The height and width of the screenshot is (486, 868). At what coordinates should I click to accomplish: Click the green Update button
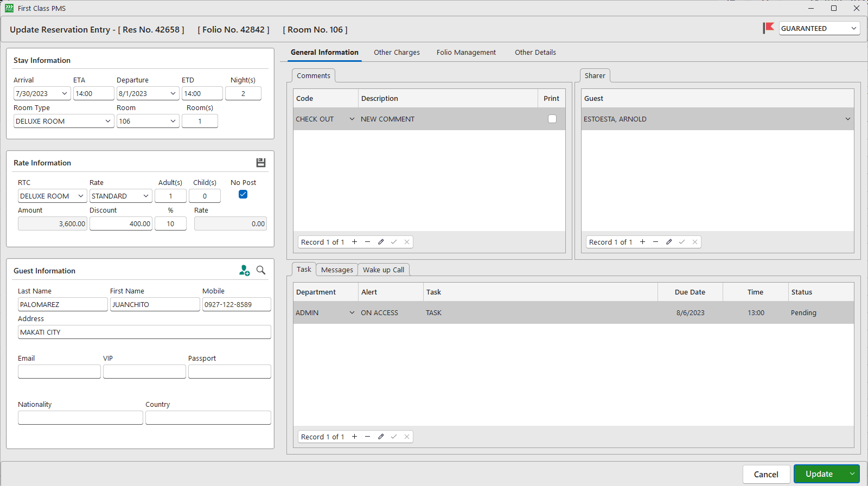click(819, 474)
